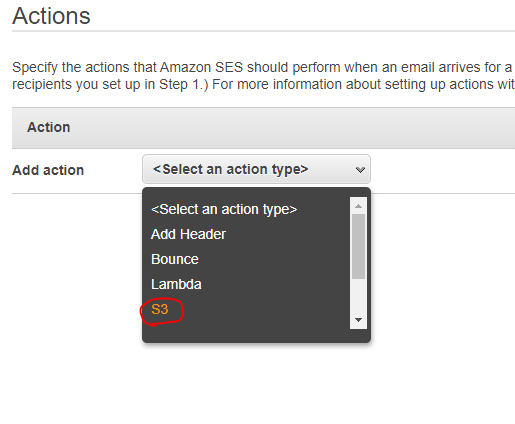Click the Actions page heading

51,16
